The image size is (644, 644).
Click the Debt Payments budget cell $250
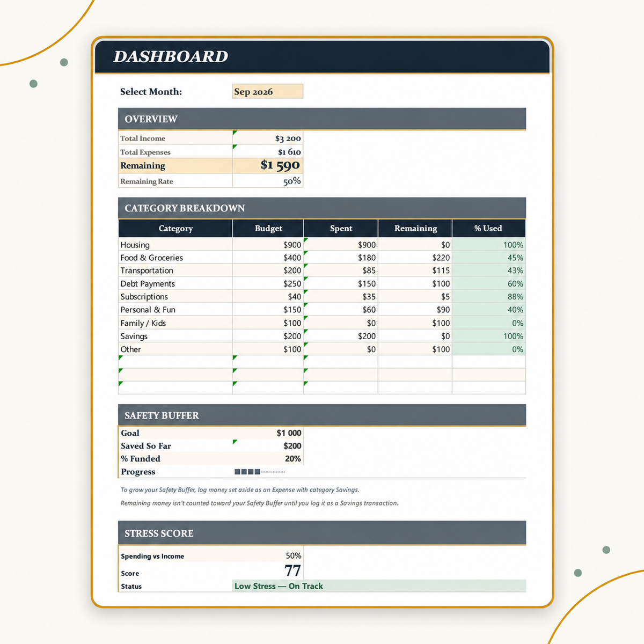tap(268, 283)
